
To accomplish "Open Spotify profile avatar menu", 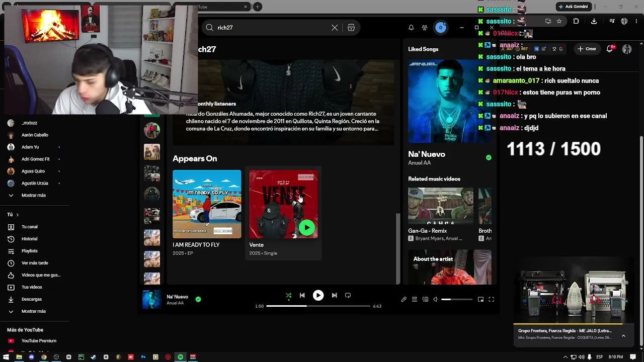I will (441, 28).
